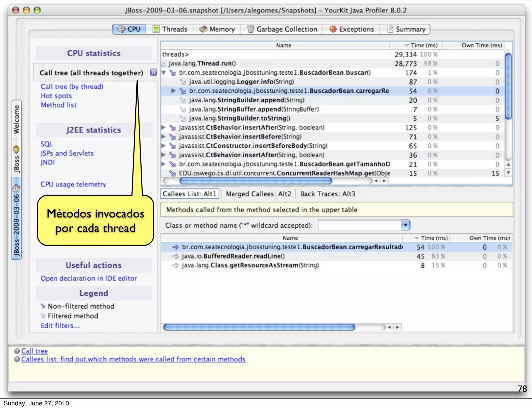The height and width of the screenshot is (409, 532).
Task: Click the help icon beside the Call tree link
Action: [x=17, y=351]
